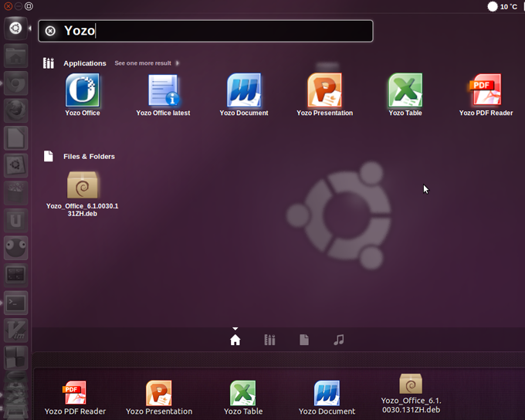This screenshot has width=525, height=420.
Task: Open the Yozo_Office deb file in bottom panel
Action: pos(411,394)
